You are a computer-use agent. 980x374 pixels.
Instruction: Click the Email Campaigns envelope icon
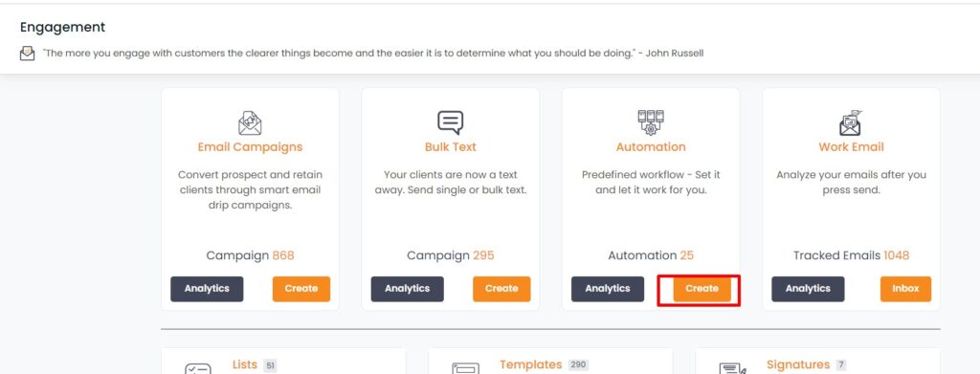coord(250,123)
